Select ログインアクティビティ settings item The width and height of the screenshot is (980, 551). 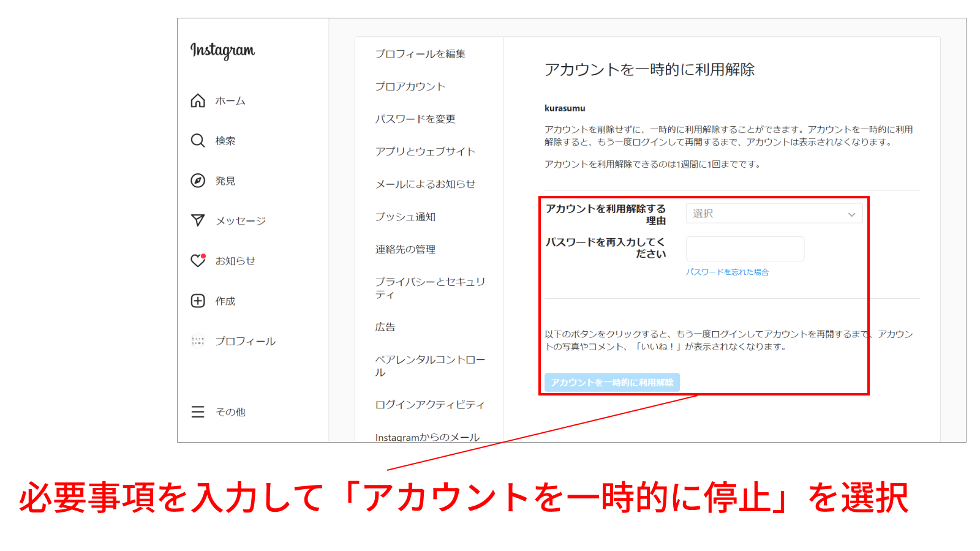click(430, 405)
